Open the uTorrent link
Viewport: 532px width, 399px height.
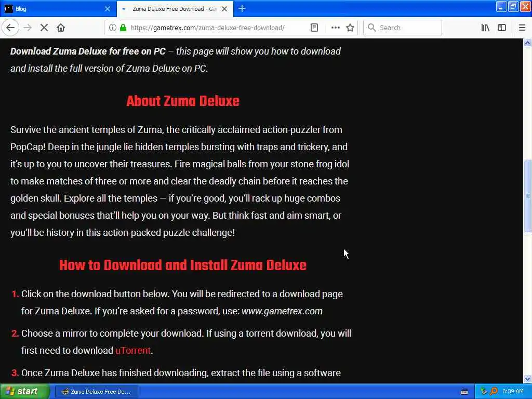pyautogui.click(x=132, y=351)
